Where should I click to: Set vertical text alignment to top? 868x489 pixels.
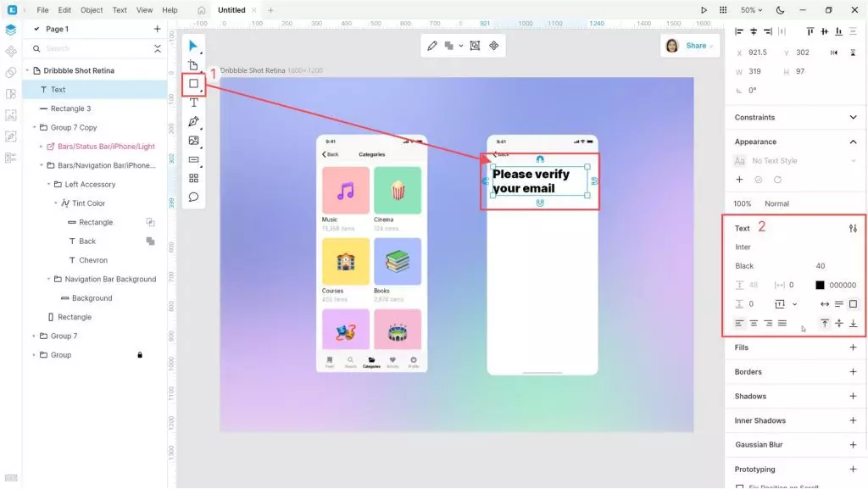click(x=825, y=323)
